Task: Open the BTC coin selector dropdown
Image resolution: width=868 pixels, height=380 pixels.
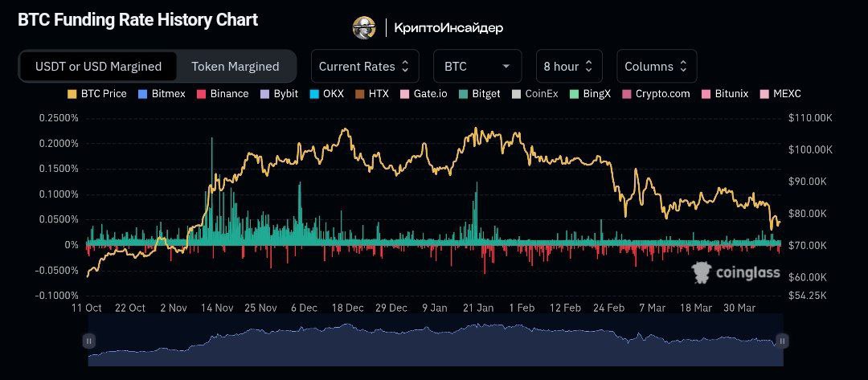Action: [x=477, y=67]
